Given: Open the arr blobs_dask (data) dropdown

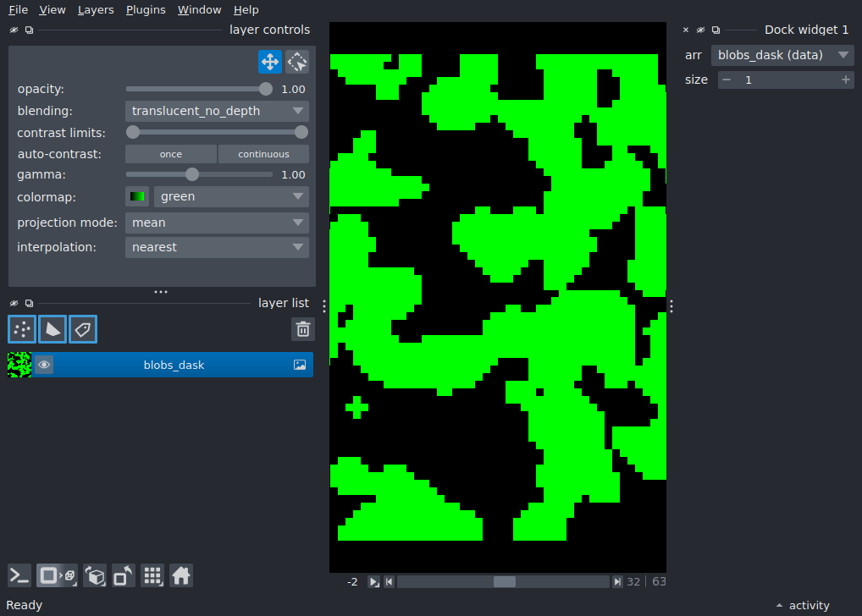Looking at the screenshot, I should click(782, 55).
